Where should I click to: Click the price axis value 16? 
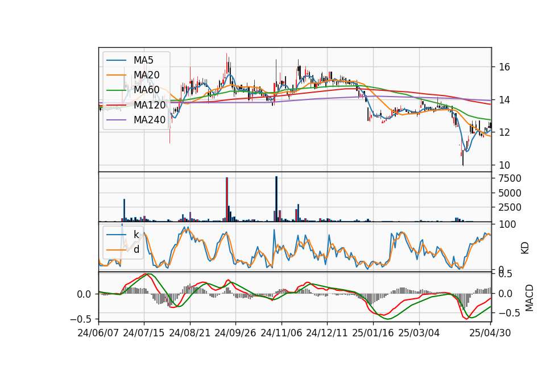click(504, 67)
